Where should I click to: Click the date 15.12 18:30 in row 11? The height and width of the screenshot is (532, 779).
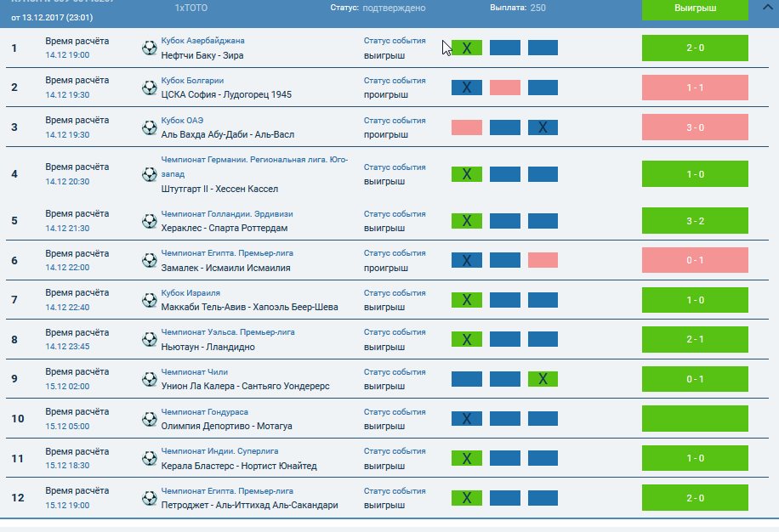[67, 466]
